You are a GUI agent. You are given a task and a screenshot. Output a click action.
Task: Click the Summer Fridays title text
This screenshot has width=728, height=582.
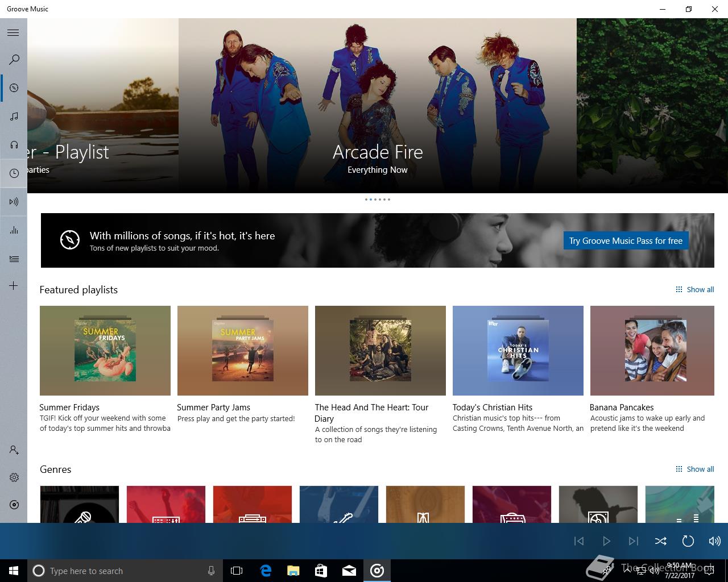tap(69, 407)
